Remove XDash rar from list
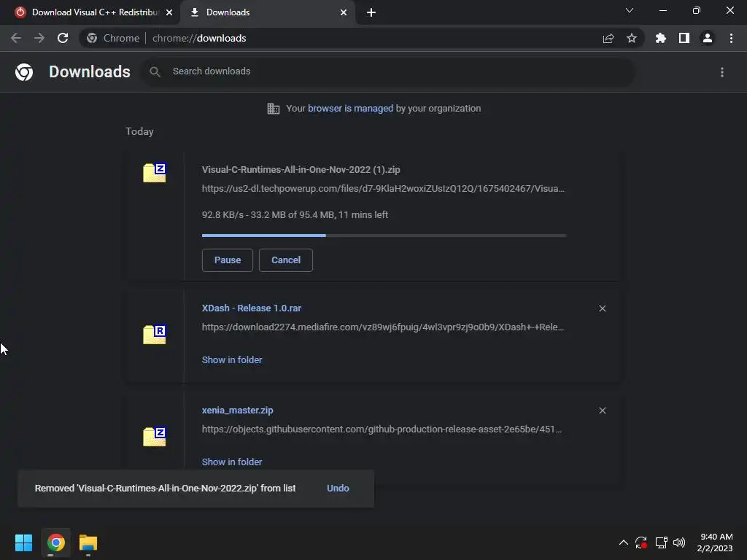 (602, 308)
